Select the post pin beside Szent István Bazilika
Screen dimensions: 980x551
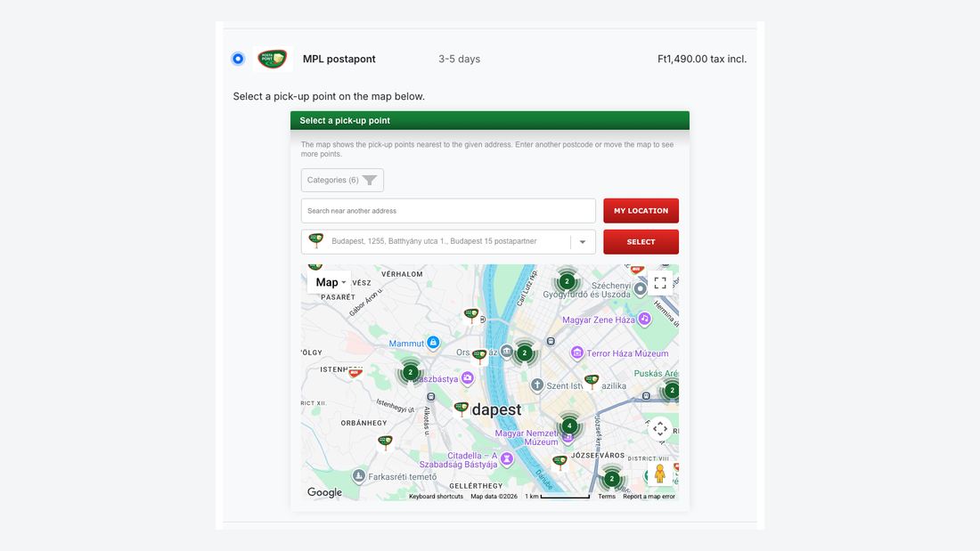(x=592, y=380)
